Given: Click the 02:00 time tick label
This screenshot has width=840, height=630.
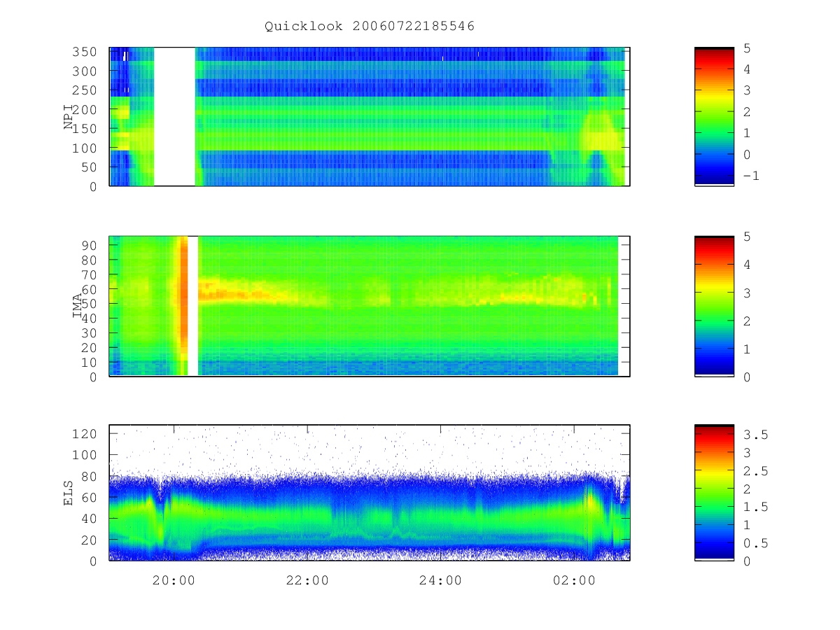Looking at the screenshot, I should [573, 580].
